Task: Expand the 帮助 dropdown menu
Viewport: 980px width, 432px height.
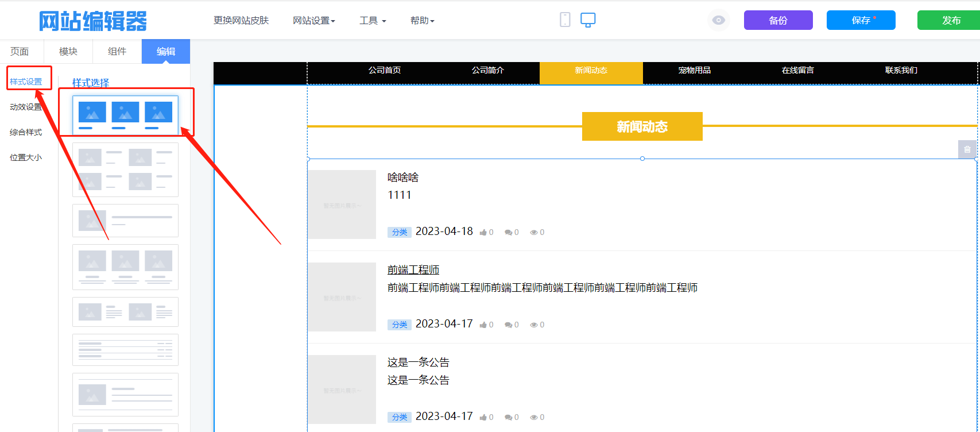Action: click(422, 21)
